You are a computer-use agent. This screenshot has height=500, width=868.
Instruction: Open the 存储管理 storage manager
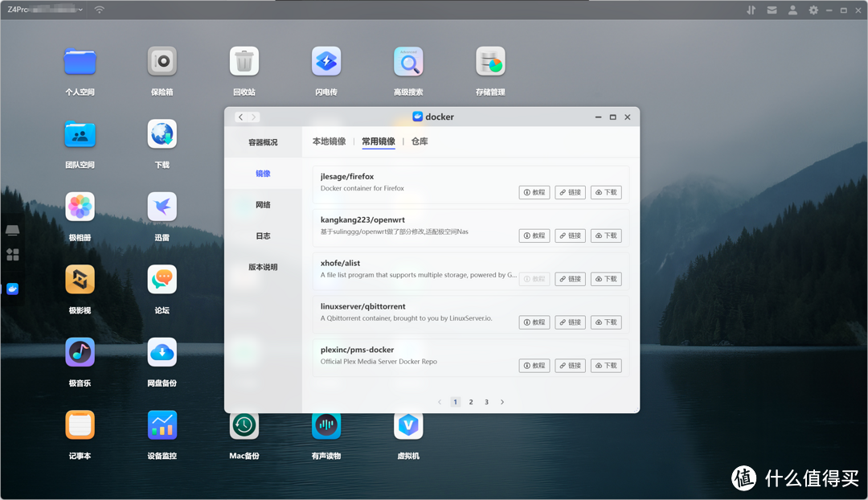coord(489,62)
